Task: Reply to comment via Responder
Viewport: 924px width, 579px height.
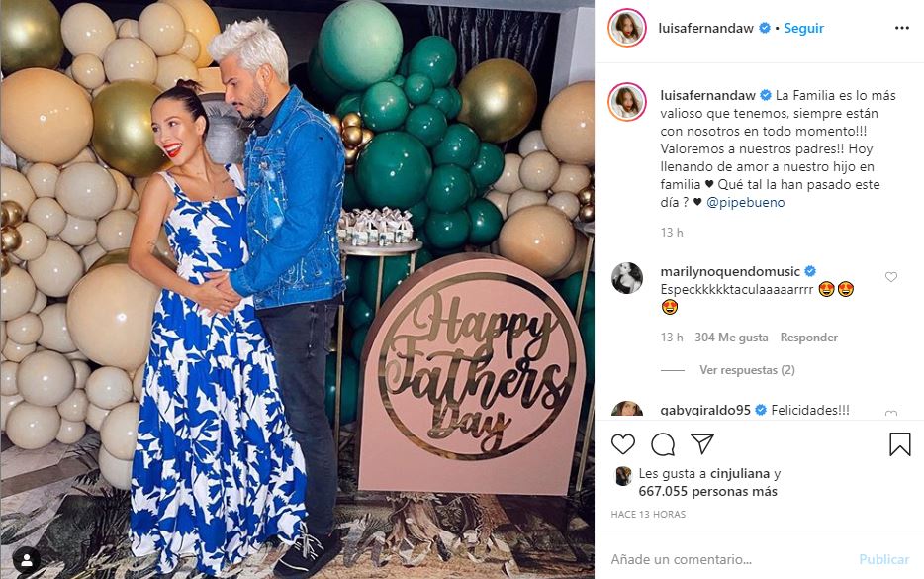Action: coord(808,338)
